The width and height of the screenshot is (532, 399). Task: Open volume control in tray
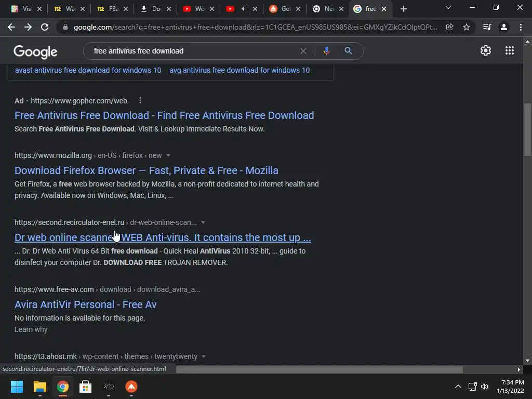coord(485,387)
